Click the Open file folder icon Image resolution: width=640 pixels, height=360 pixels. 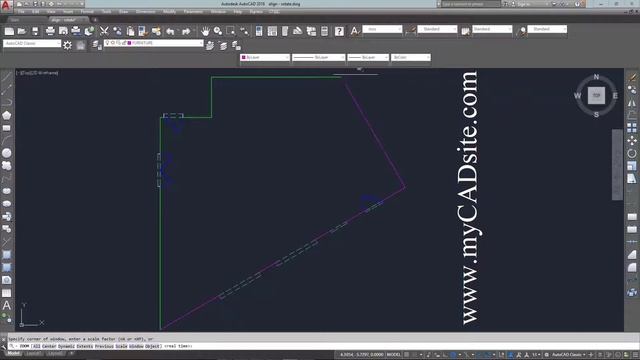22,31
